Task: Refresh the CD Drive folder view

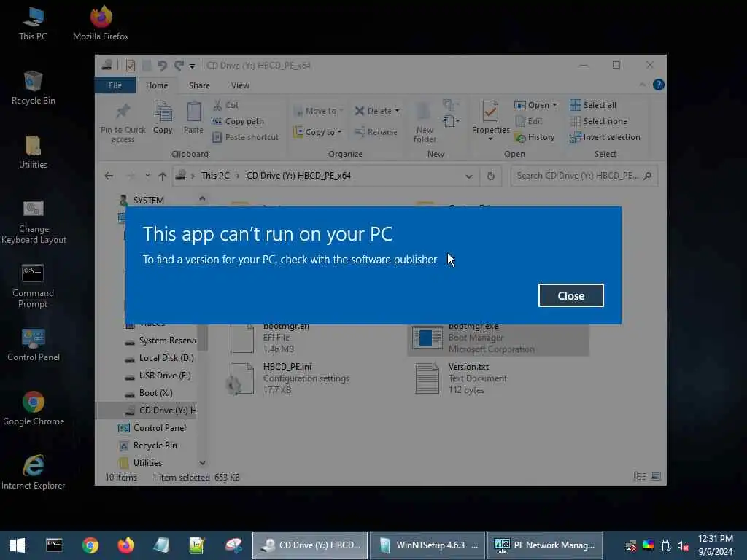Action: [491, 176]
